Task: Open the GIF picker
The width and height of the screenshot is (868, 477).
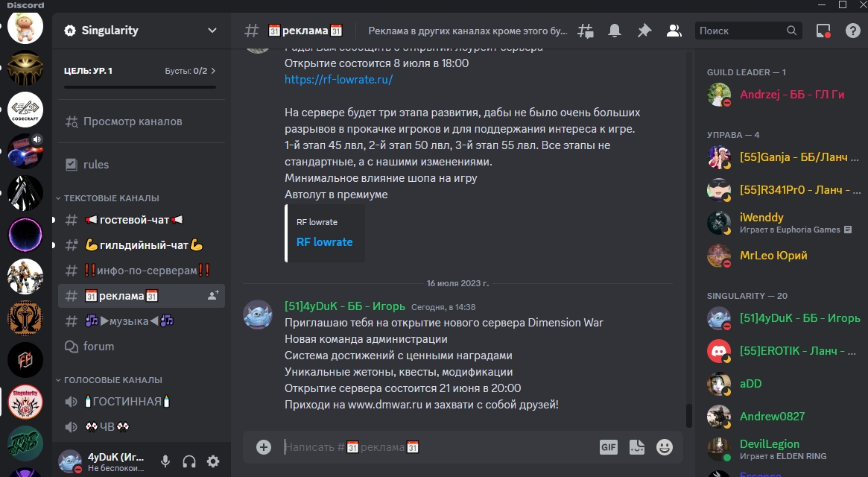Action: tap(609, 447)
